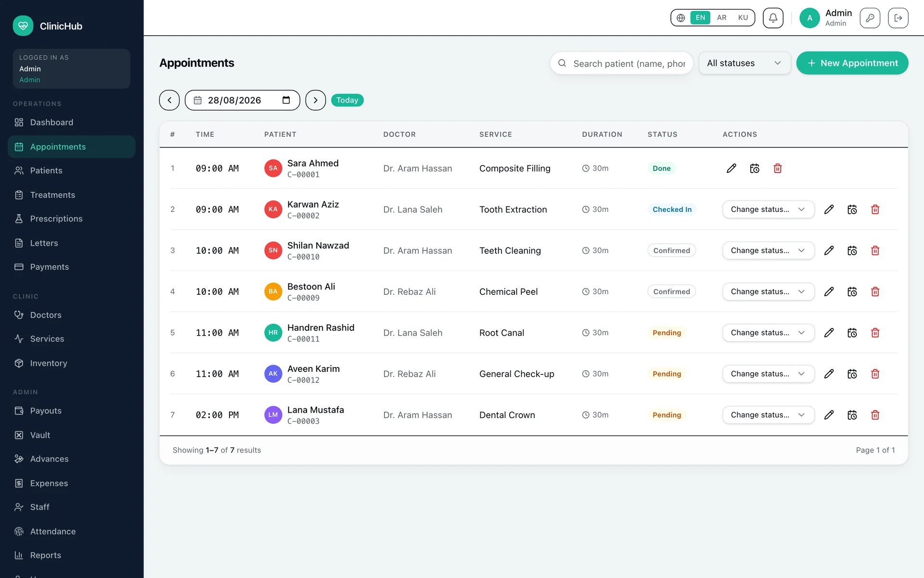Edit Sara Ahmed's appointment with pencil icon
This screenshot has height=578, width=924.
(731, 168)
